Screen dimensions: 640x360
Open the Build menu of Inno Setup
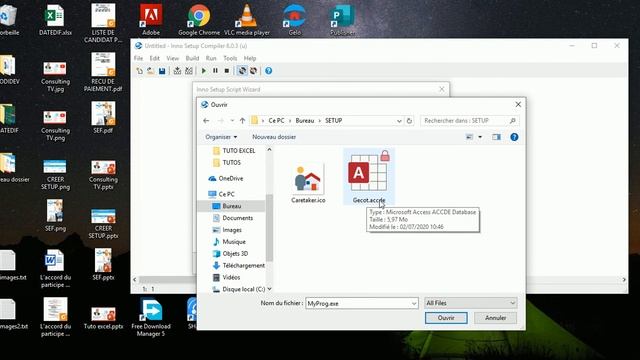[192, 58]
